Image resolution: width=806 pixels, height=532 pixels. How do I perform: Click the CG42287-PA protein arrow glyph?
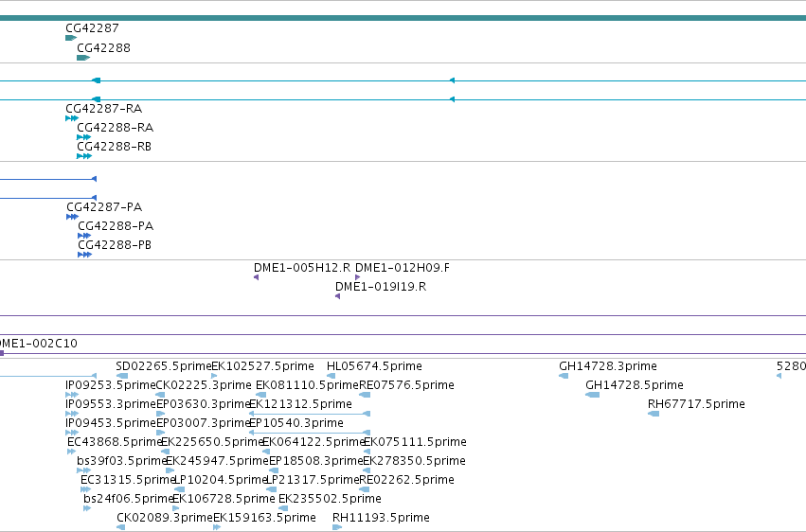coord(73,217)
